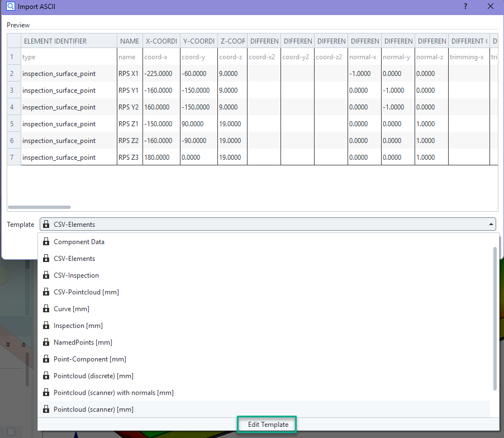Click the preview table horizontal scrollbar
Image resolution: width=504 pixels, height=438 pixels.
click(39, 207)
